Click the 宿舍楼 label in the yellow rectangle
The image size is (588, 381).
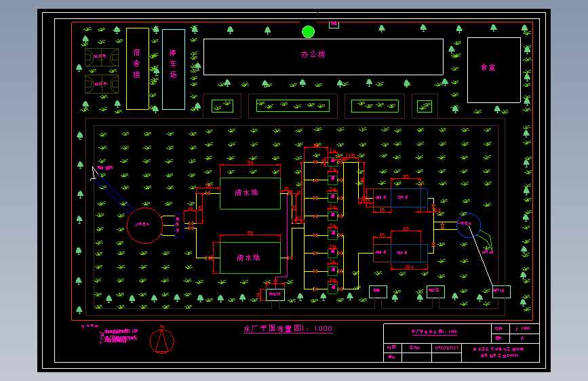pos(136,64)
